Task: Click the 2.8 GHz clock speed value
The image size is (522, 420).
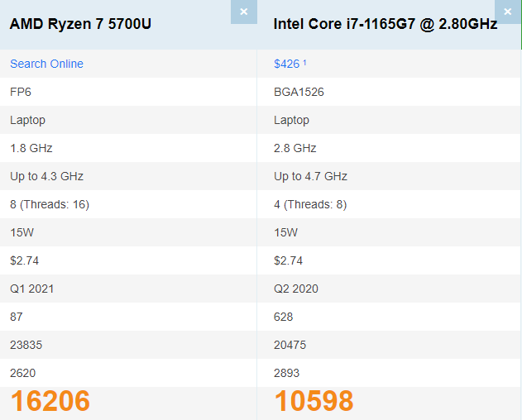Action: coord(295,148)
